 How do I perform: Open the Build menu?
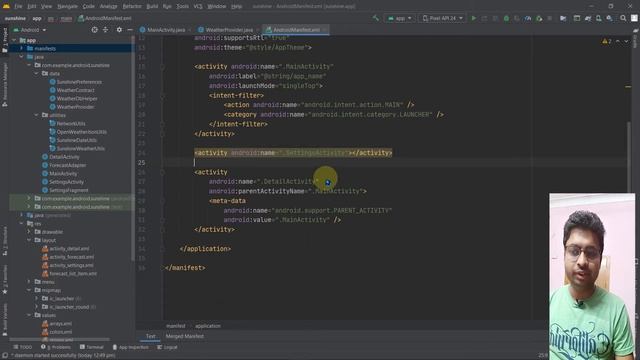point(152,7)
